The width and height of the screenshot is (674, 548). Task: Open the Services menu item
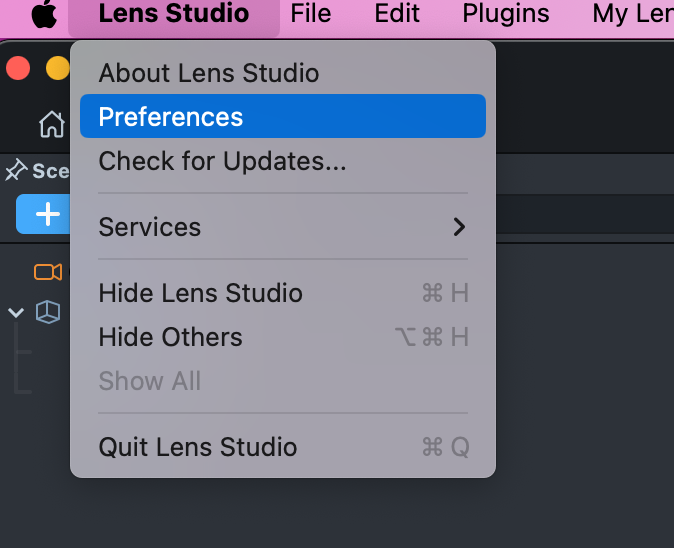pos(150,227)
